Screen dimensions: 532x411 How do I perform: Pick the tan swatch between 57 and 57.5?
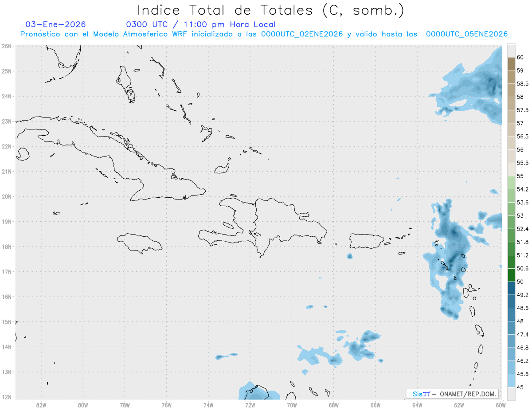coord(511,117)
